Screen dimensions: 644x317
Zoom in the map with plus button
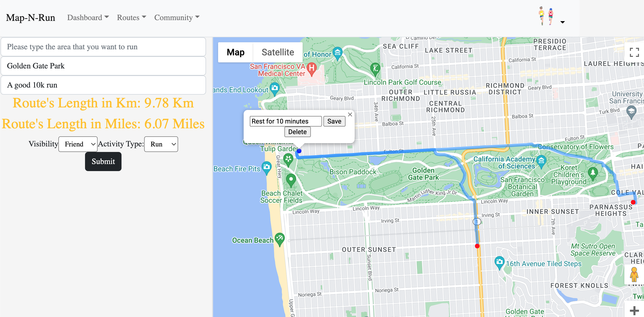(634, 310)
